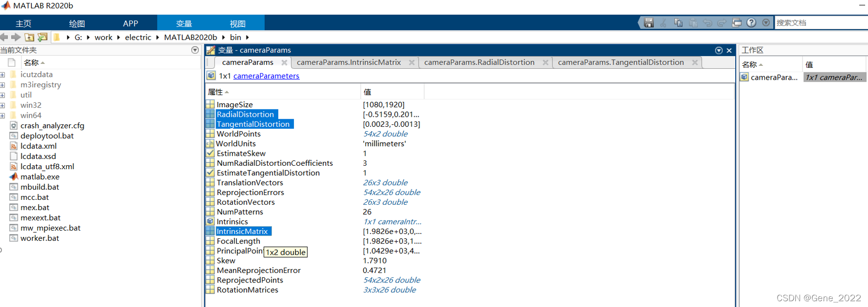Image resolution: width=868 pixels, height=307 pixels.
Task: Expand the win32 folder
Action: (2, 105)
